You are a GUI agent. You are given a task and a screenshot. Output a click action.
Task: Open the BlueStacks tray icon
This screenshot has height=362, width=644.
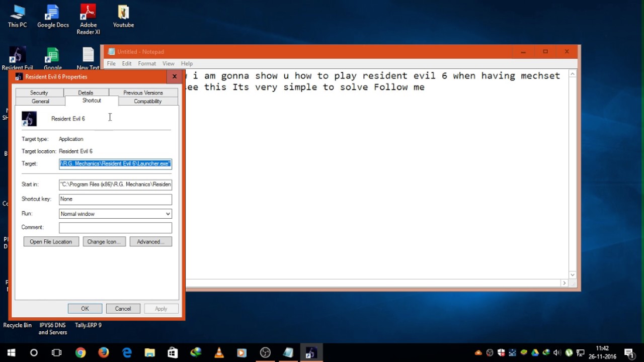point(524,352)
